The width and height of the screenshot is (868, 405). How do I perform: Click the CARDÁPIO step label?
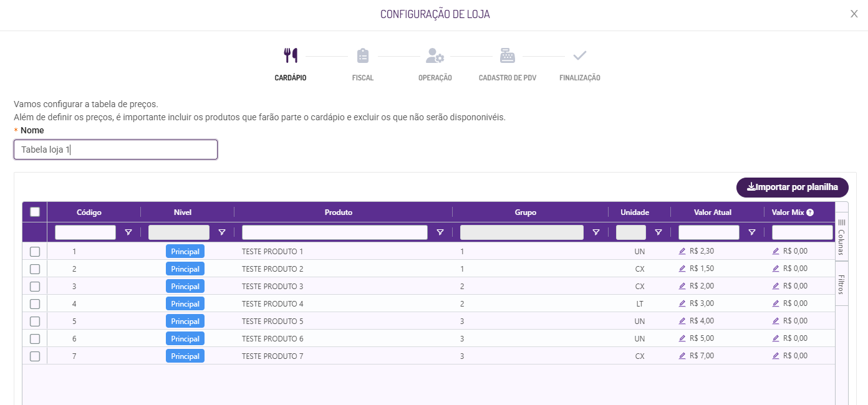pos(291,78)
